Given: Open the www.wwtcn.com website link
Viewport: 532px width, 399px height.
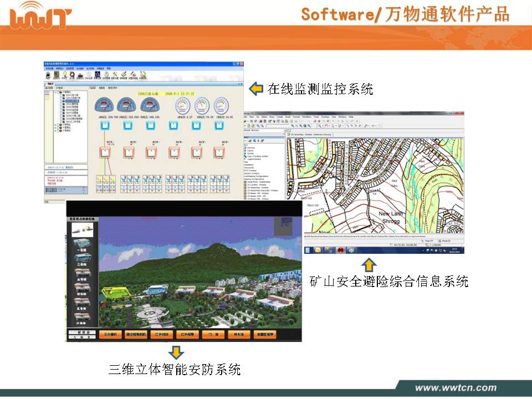Looking at the screenshot, I should pos(456,387).
